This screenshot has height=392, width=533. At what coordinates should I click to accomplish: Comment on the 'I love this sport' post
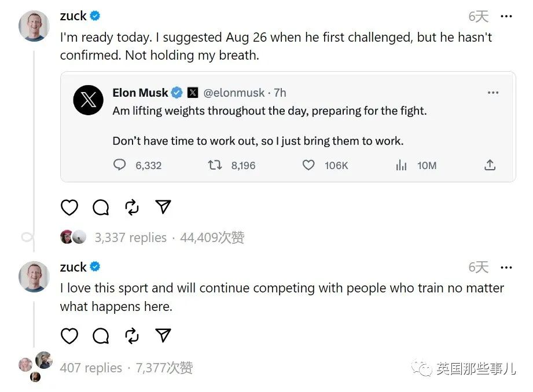pyautogui.click(x=101, y=336)
